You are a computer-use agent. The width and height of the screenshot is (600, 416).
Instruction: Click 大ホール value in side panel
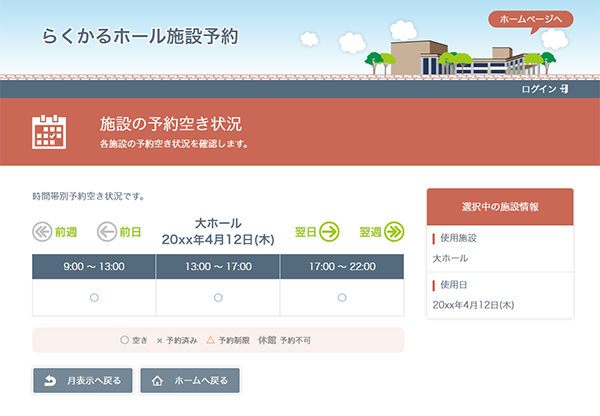tap(450, 258)
